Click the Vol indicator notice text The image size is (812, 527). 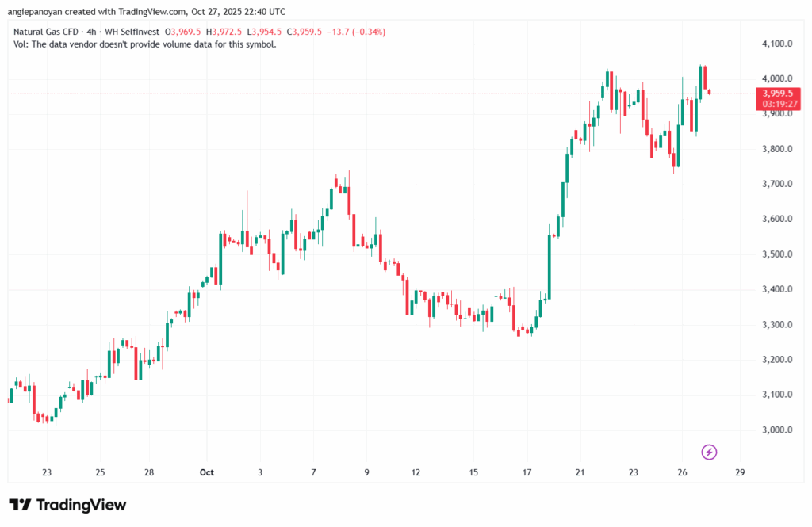[x=145, y=44]
